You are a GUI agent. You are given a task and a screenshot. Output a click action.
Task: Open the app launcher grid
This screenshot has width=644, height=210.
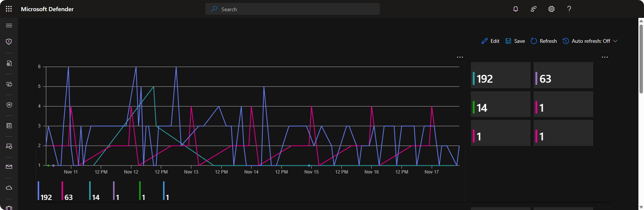(9, 9)
